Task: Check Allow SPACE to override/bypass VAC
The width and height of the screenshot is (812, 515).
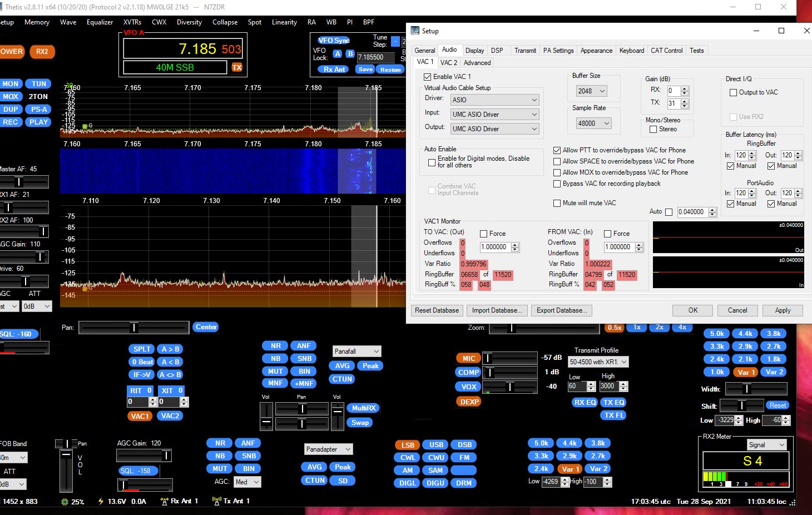Action: (x=557, y=161)
